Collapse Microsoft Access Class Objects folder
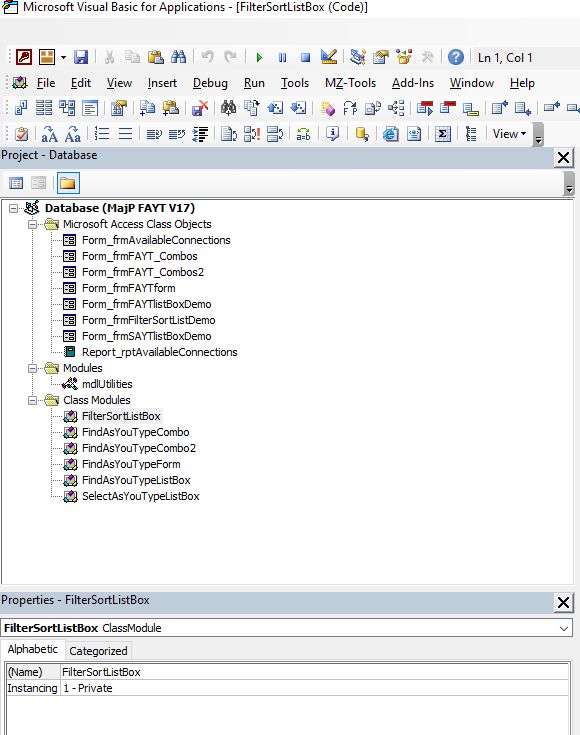Image resolution: width=580 pixels, height=735 pixels. (32, 225)
